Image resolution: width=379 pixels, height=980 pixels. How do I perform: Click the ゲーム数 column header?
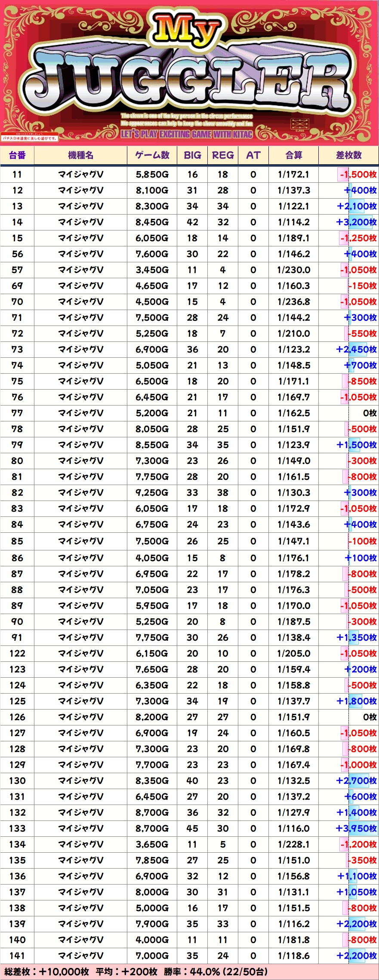pyautogui.click(x=152, y=155)
